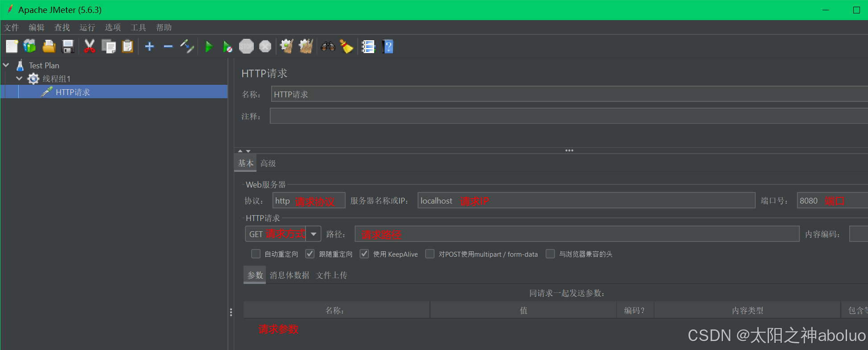868x350 pixels.
Task: Open the 运行 menu
Action: pyautogui.click(x=87, y=27)
